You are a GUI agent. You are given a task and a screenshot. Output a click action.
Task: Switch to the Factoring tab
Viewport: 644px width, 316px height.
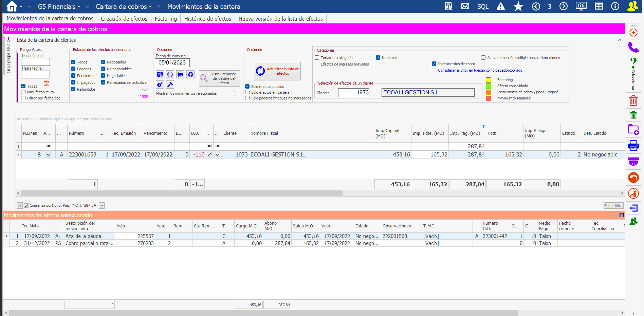[166, 19]
